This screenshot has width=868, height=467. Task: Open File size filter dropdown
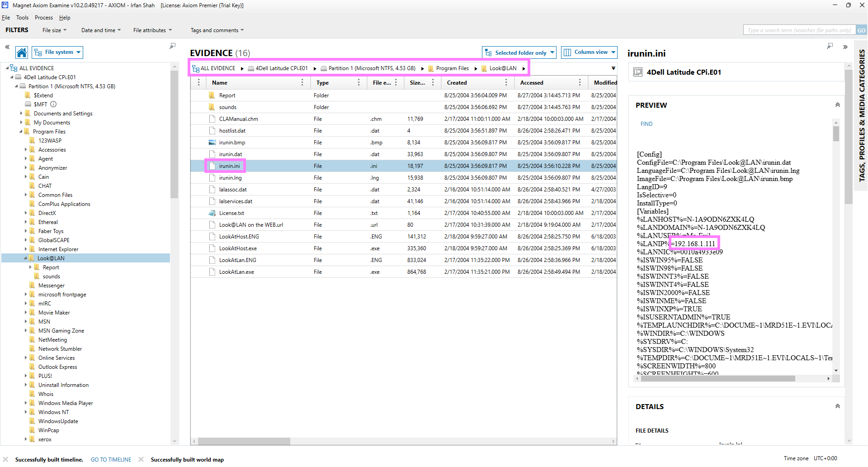point(54,30)
